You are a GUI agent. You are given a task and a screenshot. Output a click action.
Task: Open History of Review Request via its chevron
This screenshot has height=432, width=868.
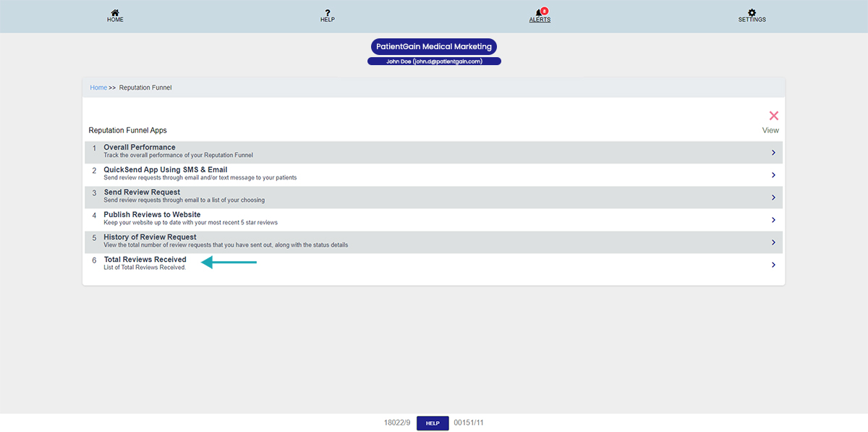click(773, 242)
